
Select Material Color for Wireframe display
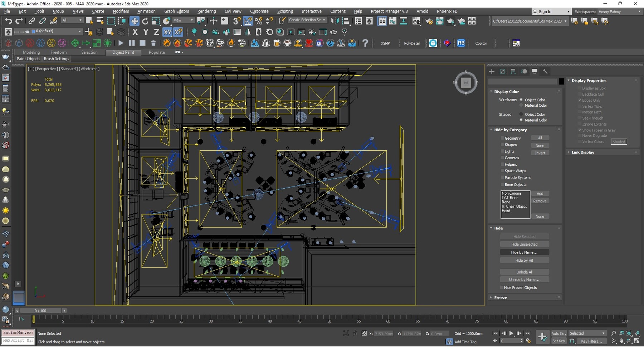pyautogui.click(x=521, y=106)
